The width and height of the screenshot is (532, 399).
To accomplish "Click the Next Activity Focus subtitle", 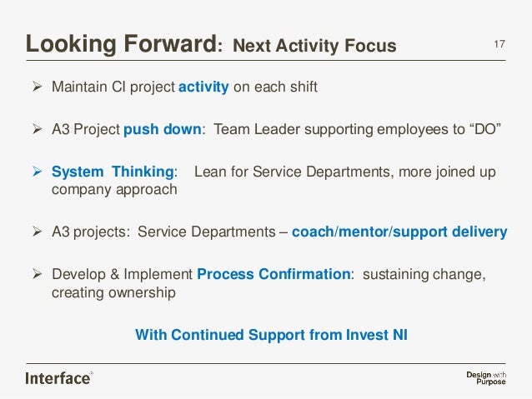I will [x=314, y=46].
